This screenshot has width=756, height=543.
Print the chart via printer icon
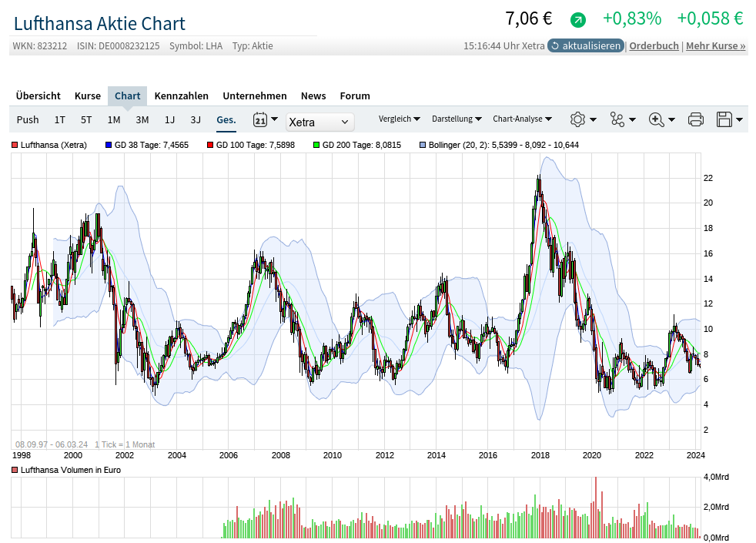click(696, 119)
